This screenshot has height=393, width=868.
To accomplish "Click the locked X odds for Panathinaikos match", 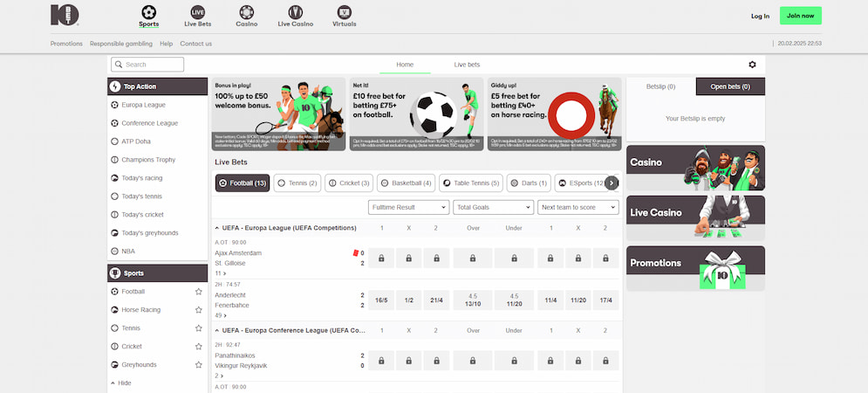I will coord(408,361).
